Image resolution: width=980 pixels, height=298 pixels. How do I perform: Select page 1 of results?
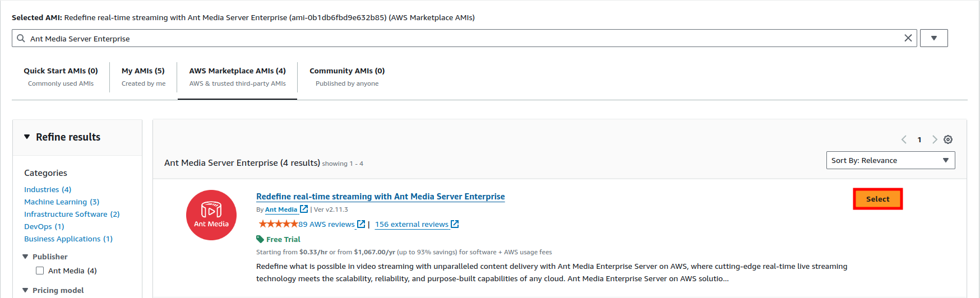(919, 139)
